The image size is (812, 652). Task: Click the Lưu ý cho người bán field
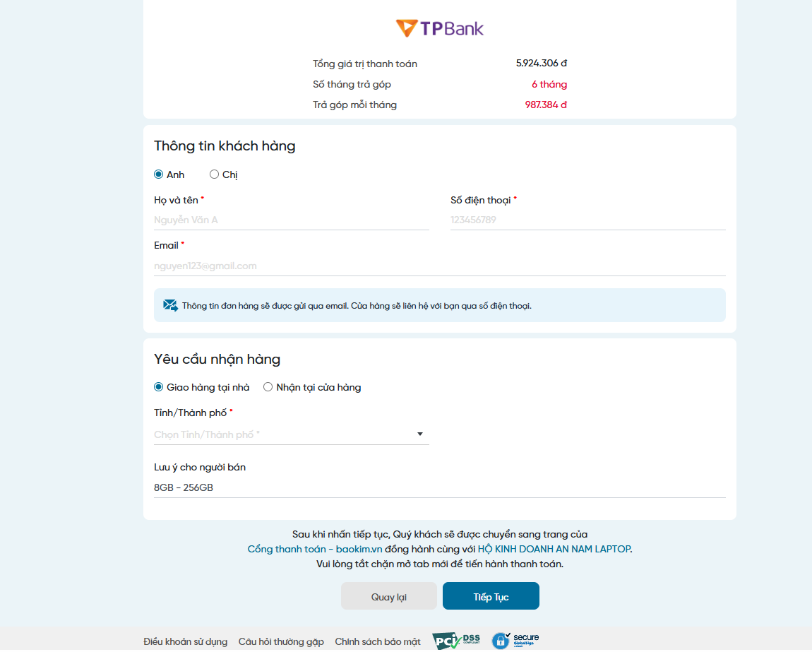pyautogui.click(x=440, y=487)
